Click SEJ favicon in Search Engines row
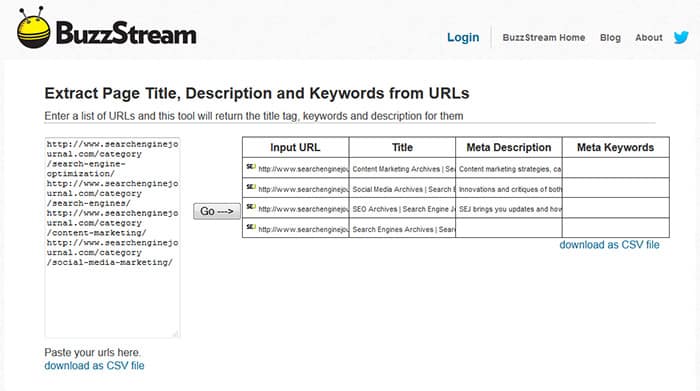The width and height of the screenshot is (700, 391). tap(251, 227)
